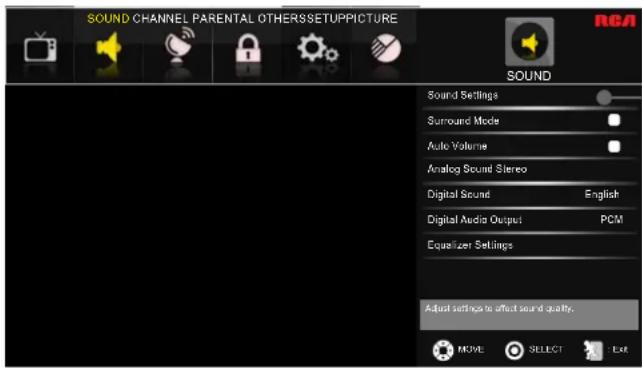
Task: Select the TV icon in the top menu
Action: click(40, 47)
